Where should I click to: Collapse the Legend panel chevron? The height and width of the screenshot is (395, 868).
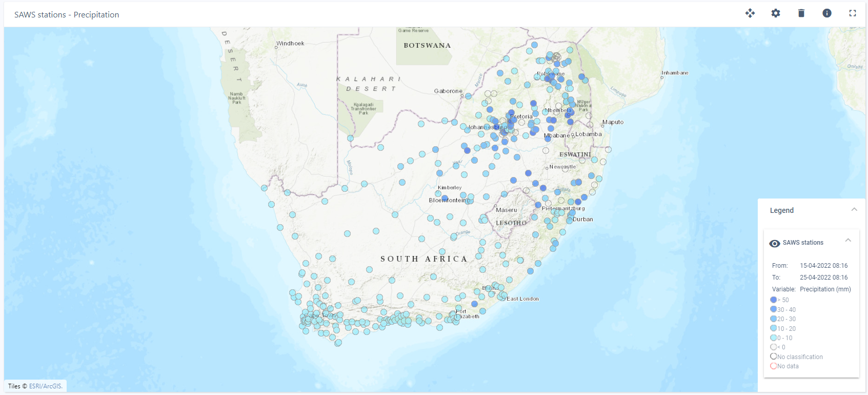click(854, 209)
